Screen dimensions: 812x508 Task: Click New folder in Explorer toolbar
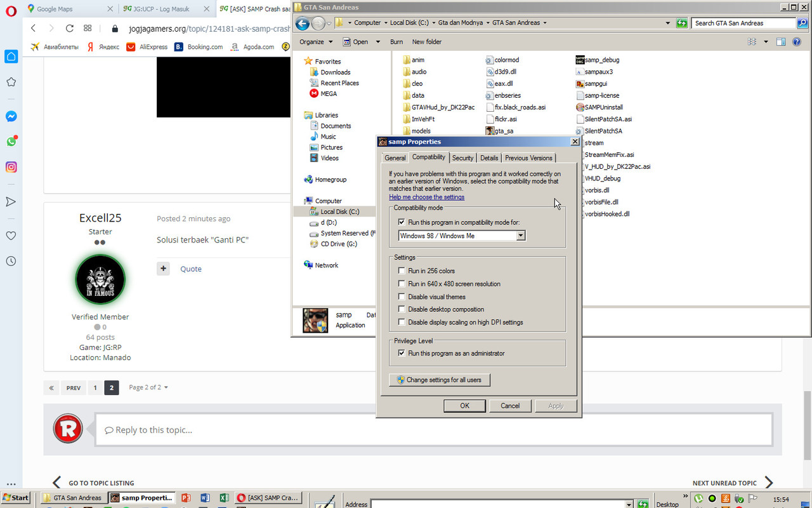427,42
